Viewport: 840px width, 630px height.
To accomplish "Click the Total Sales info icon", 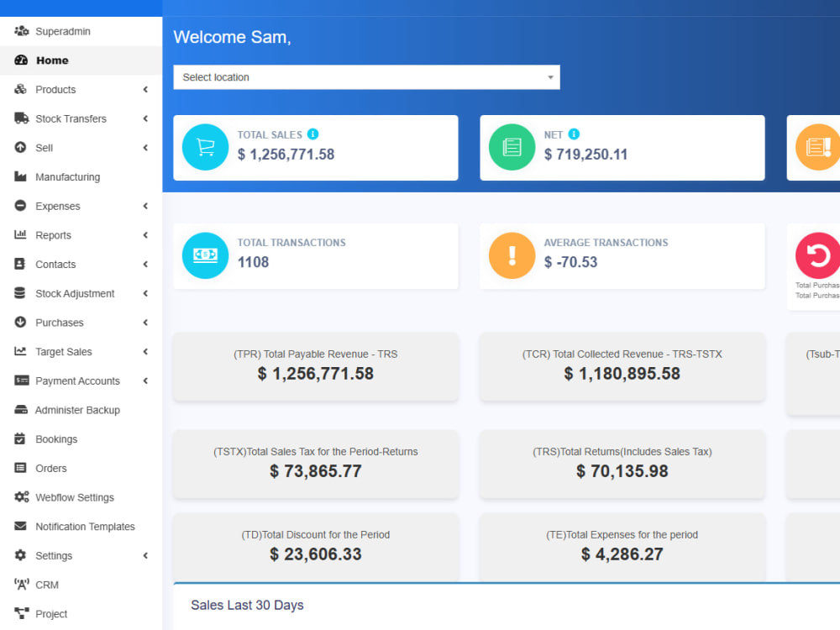I will (312, 134).
